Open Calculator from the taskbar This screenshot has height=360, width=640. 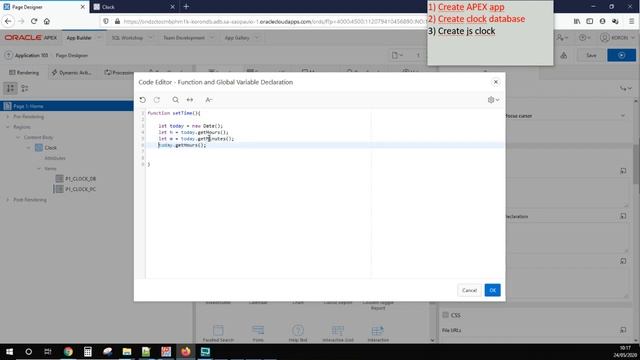coord(88,351)
